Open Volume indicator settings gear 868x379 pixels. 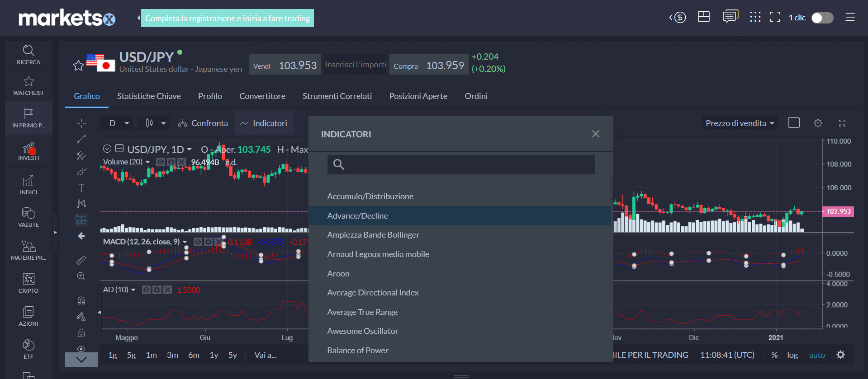point(171,162)
